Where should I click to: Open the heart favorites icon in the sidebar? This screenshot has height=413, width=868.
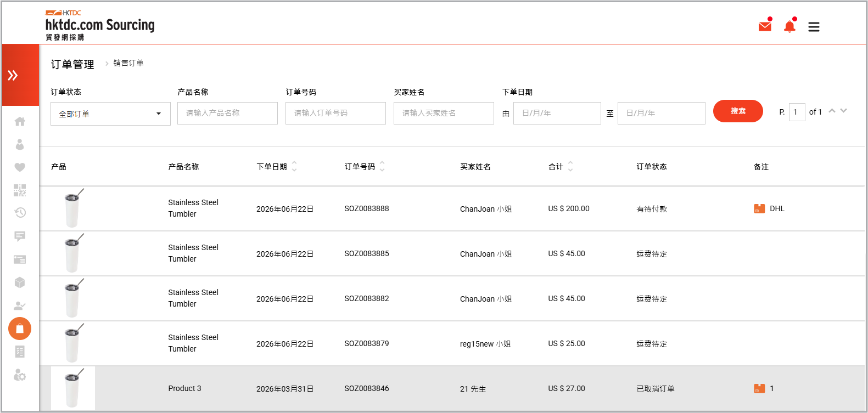(20, 167)
